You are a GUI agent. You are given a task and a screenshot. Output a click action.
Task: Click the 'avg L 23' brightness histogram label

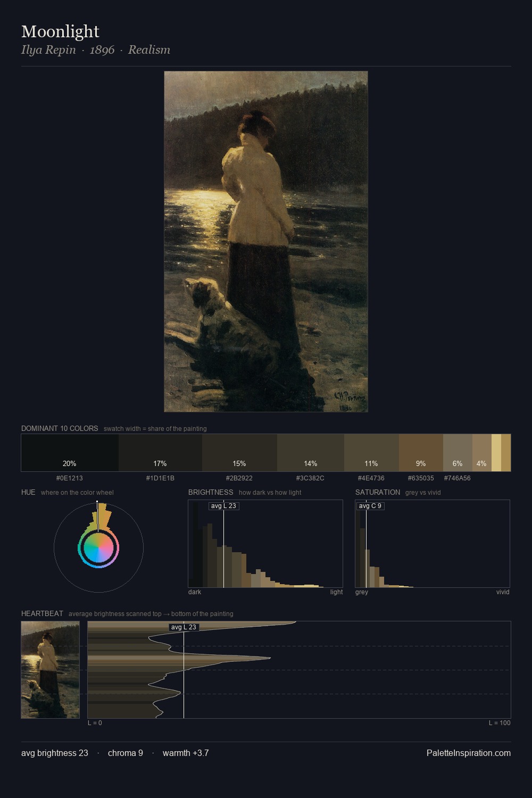click(223, 506)
